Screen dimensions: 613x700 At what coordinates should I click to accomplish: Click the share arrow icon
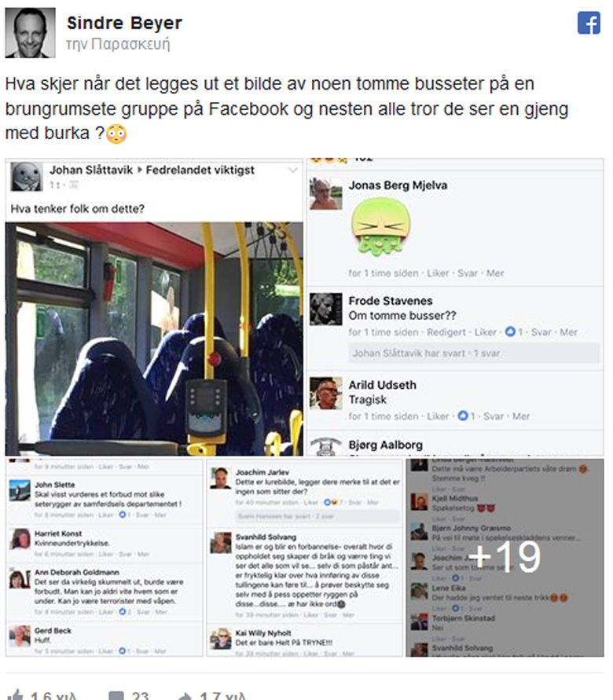click(184, 695)
